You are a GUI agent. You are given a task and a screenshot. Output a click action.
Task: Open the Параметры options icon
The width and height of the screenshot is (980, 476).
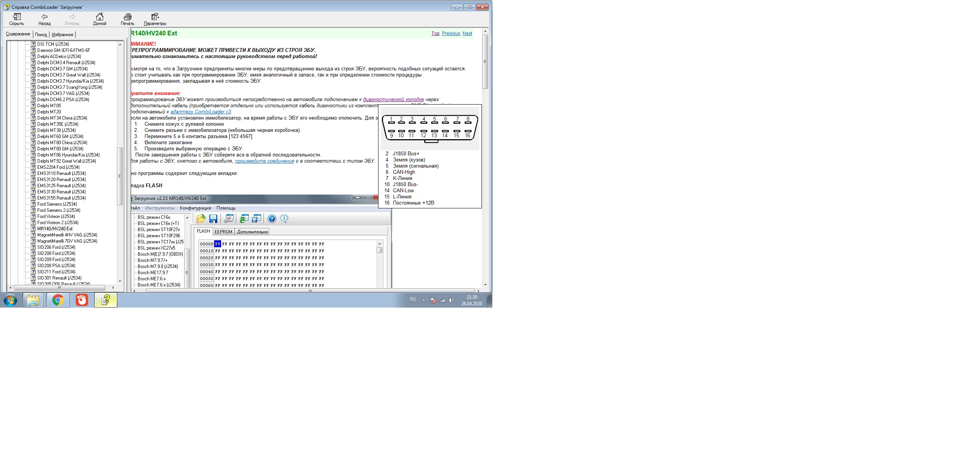point(155,17)
